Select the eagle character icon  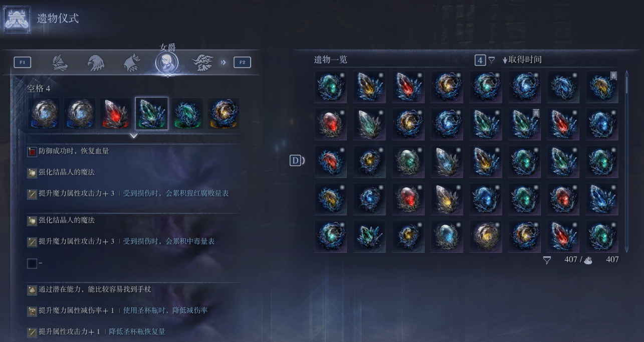(x=96, y=63)
